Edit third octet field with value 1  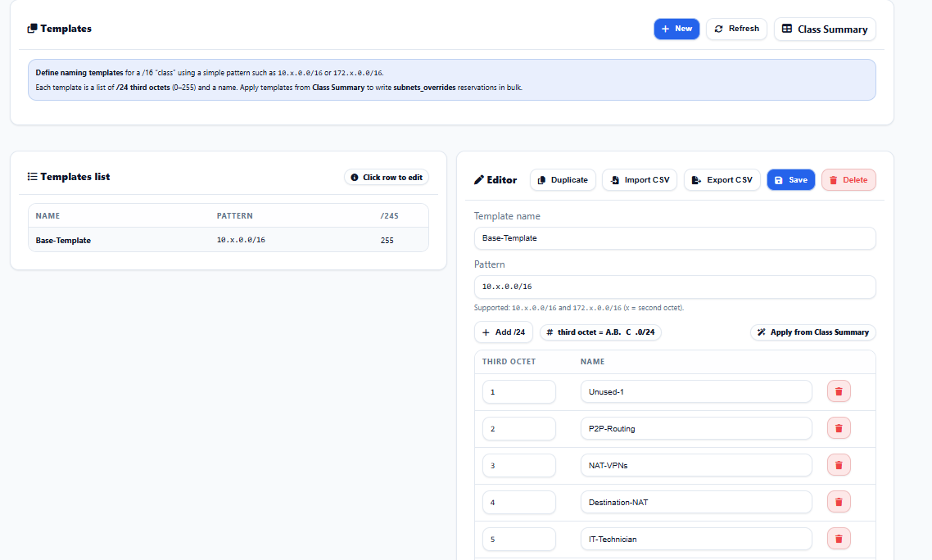(x=519, y=392)
